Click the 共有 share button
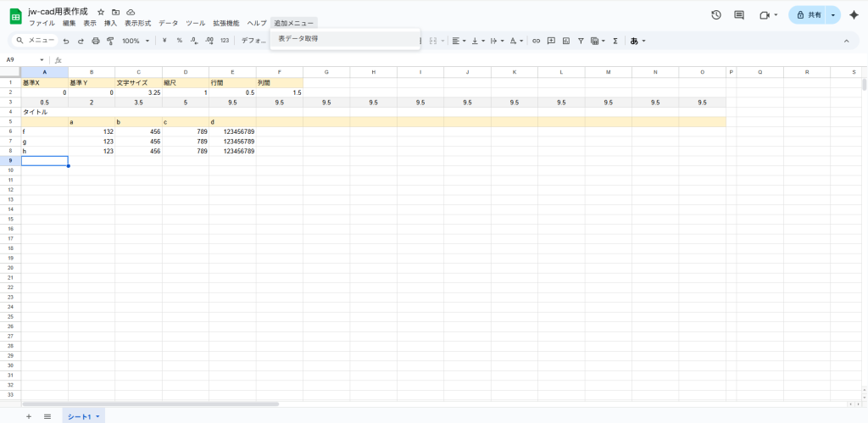The image size is (868, 423). [809, 15]
